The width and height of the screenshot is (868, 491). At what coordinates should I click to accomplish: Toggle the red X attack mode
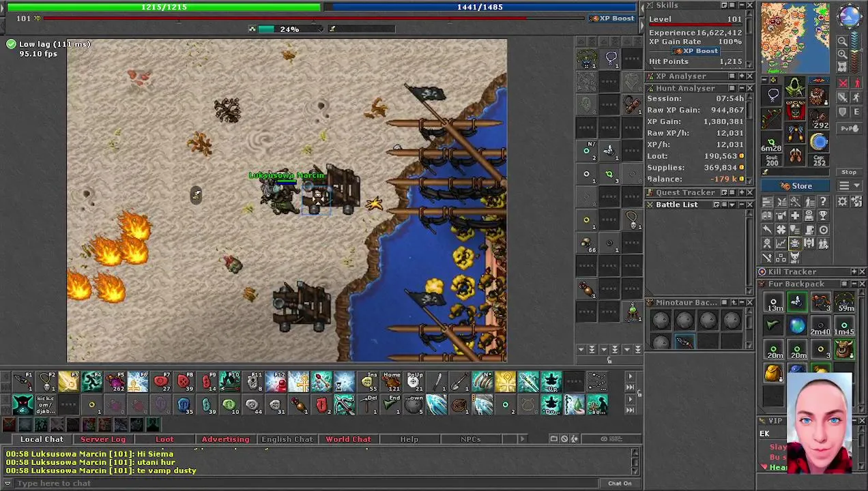click(843, 83)
